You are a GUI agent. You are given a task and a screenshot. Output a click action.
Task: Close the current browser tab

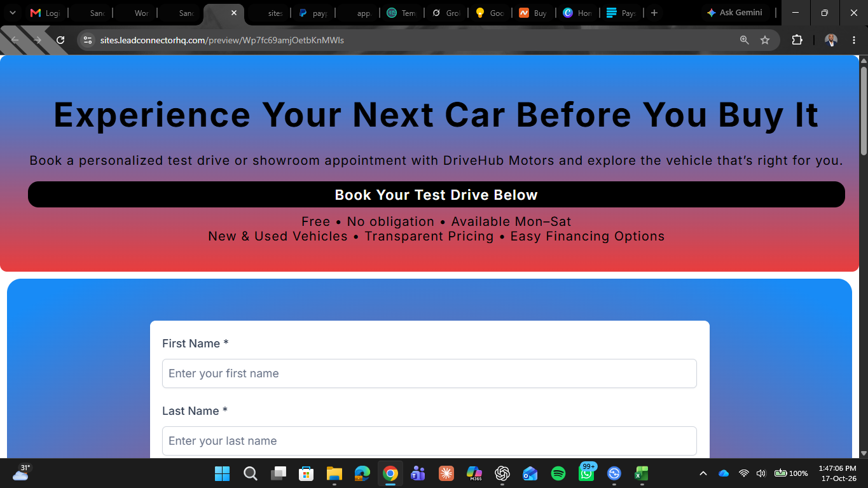tap(233, 13)
